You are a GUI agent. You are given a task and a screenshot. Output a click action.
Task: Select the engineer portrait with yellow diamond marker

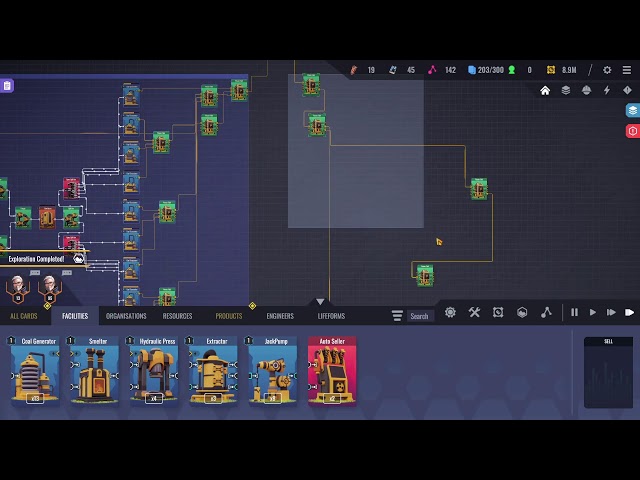tap(50, 289)
